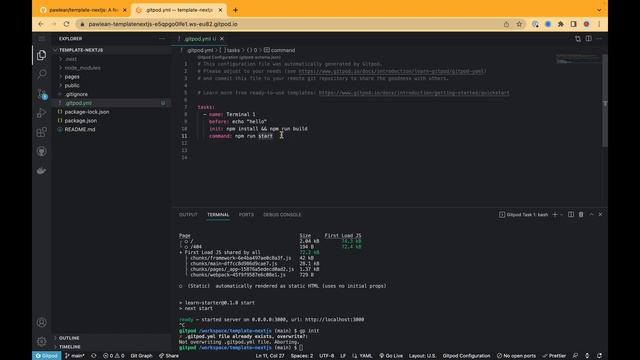Viewport: 640px width, 360px height.
Task: Click Share in status bar
Action: 169,356
